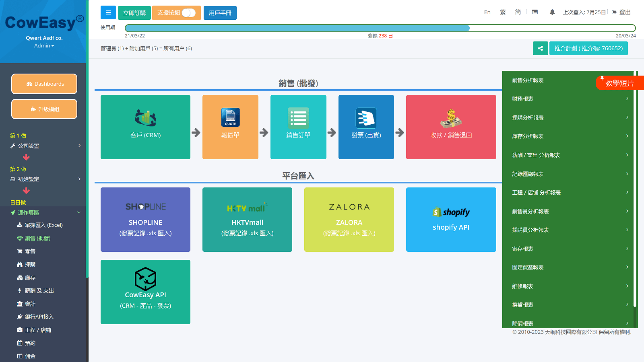The image size is (644, 362).
Task: Open the Admin dropdown menu
Action: 44,45
